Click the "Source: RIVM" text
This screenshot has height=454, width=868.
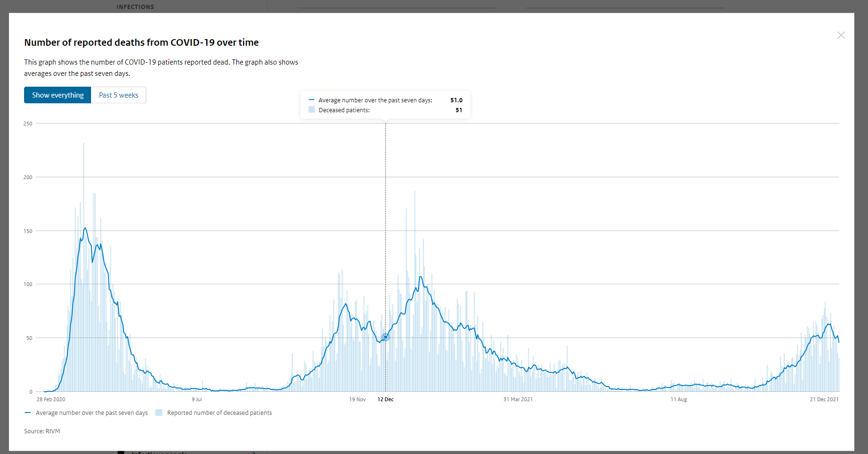tap(42, 431)
